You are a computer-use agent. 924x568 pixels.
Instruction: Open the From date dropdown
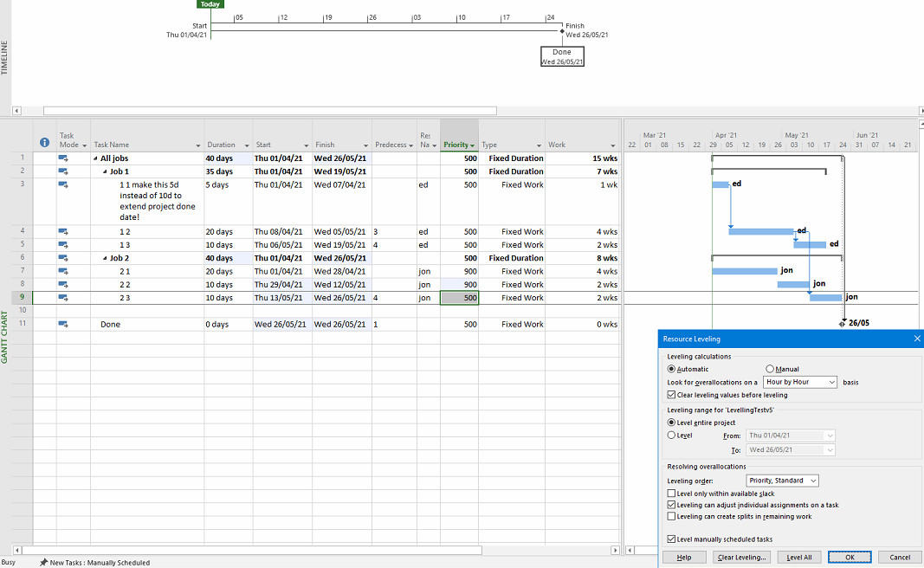tap(830, 436)
